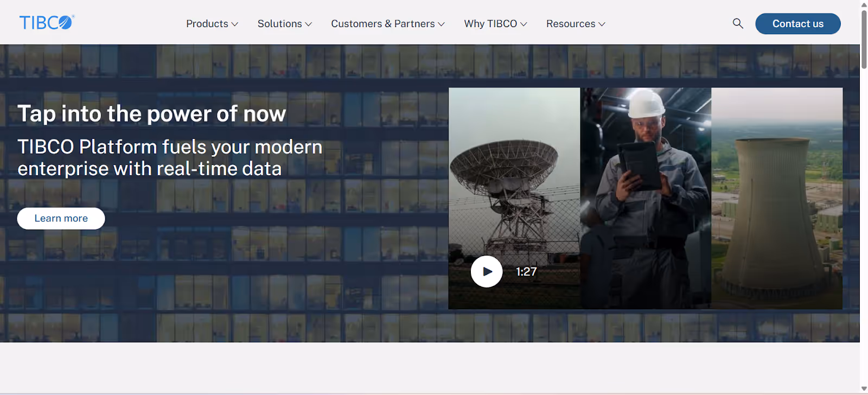
Task: Click the satellite dish video panel
Action: click(514, 199)
